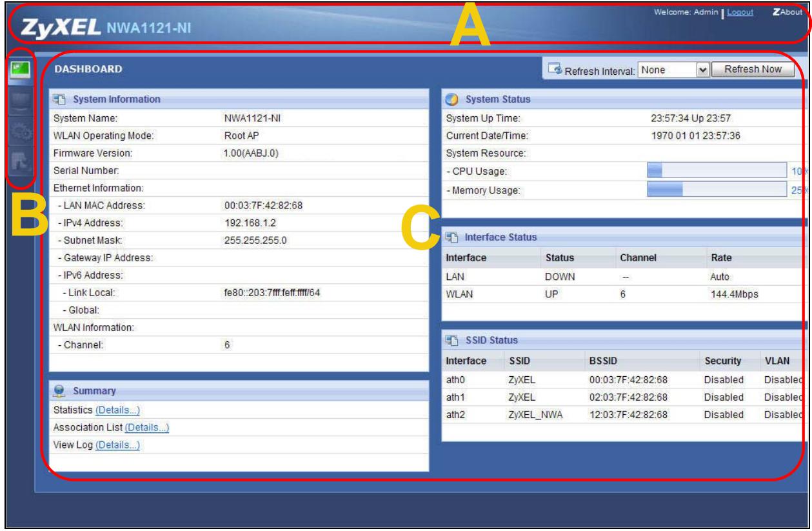Click the Logout link
The width and height of the screenshot is (812, 531).
739,12
